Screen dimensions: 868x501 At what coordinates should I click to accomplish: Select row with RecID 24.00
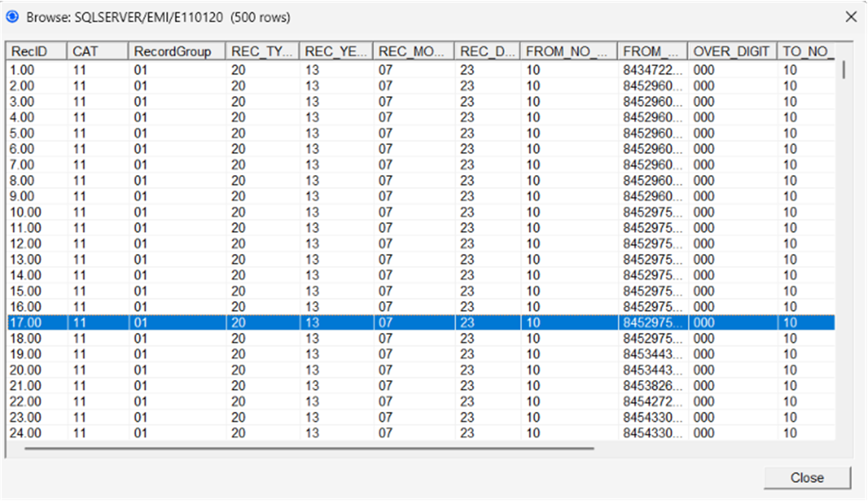click(x=420, y=433)
